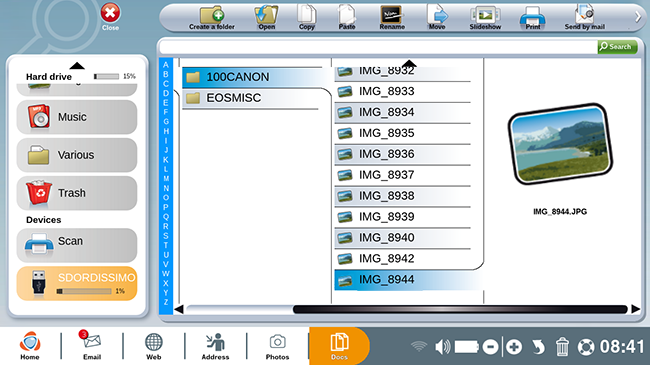Image resolution: width=650 pixels, height=365 pixels.
Task: Click the horizontal scrollbar left arrow
Action: coord(179,309)
